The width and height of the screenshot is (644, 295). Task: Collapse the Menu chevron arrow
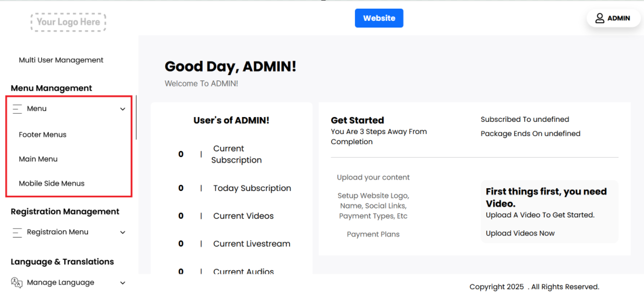point(123,109)
